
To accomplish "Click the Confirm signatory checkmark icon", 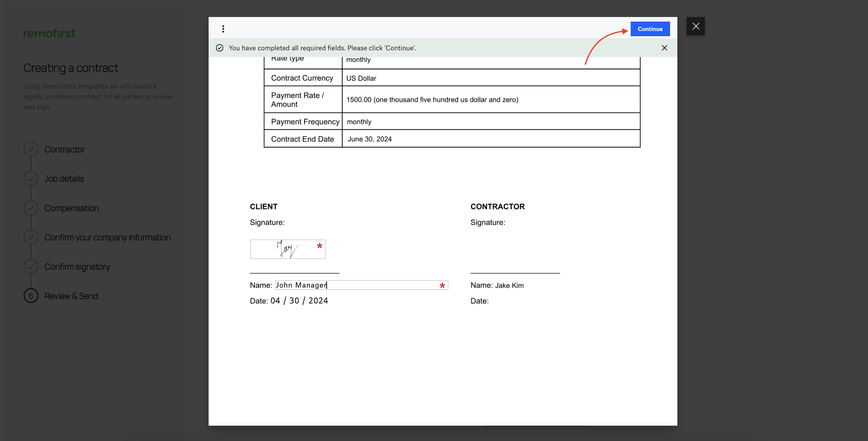I will [31, 266].
